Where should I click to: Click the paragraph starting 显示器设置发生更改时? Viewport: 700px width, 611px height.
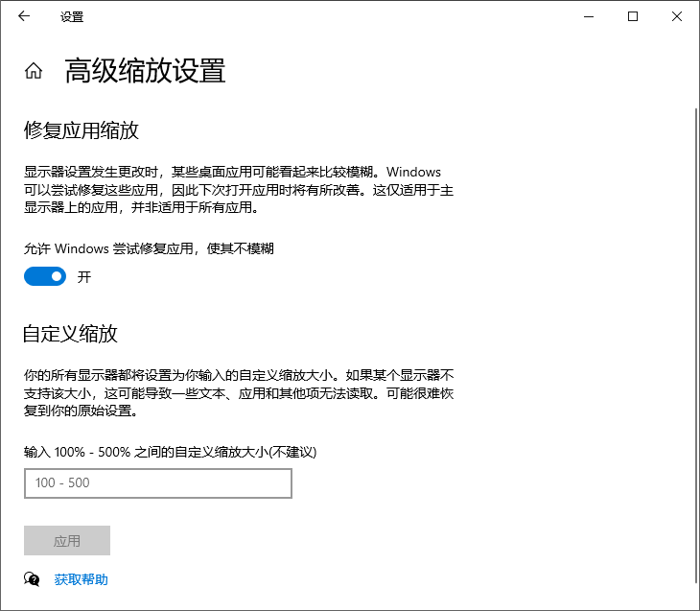[x=239, y=190]
